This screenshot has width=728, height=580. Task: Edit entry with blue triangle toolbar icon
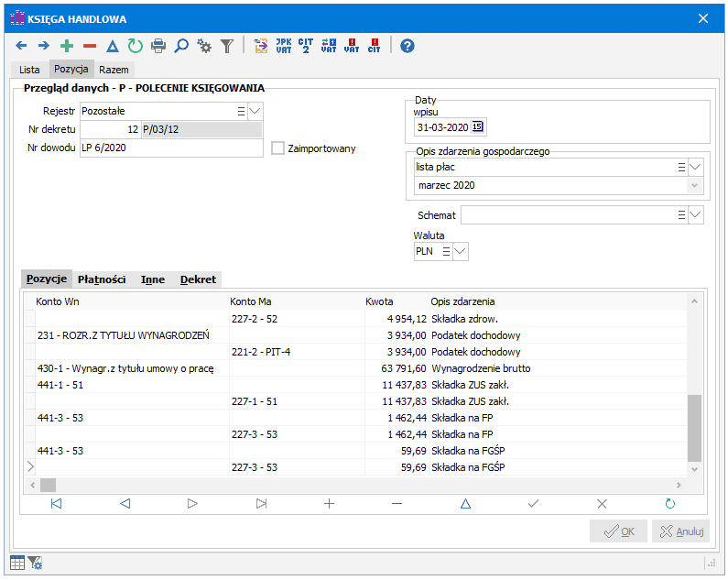(113, 46)
